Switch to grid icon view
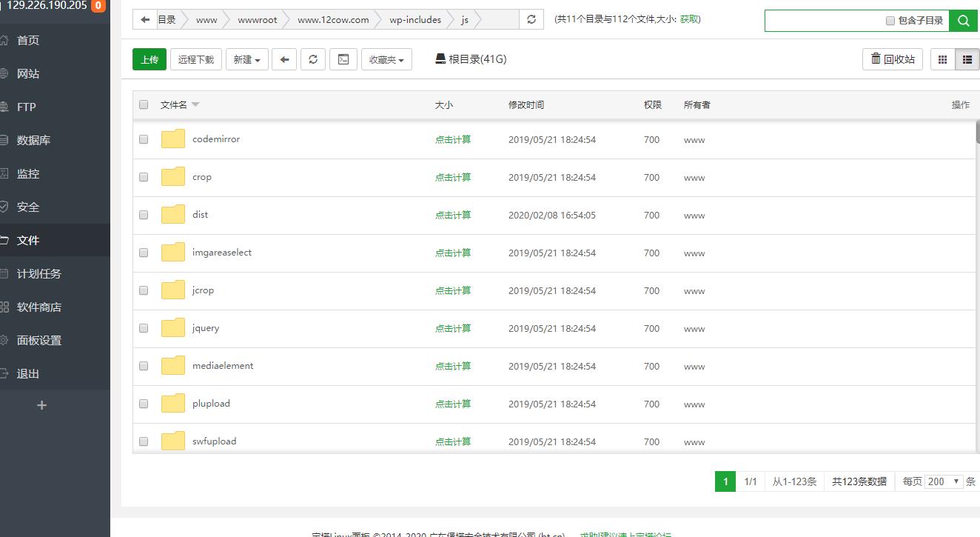 click(x=942, y=59)
